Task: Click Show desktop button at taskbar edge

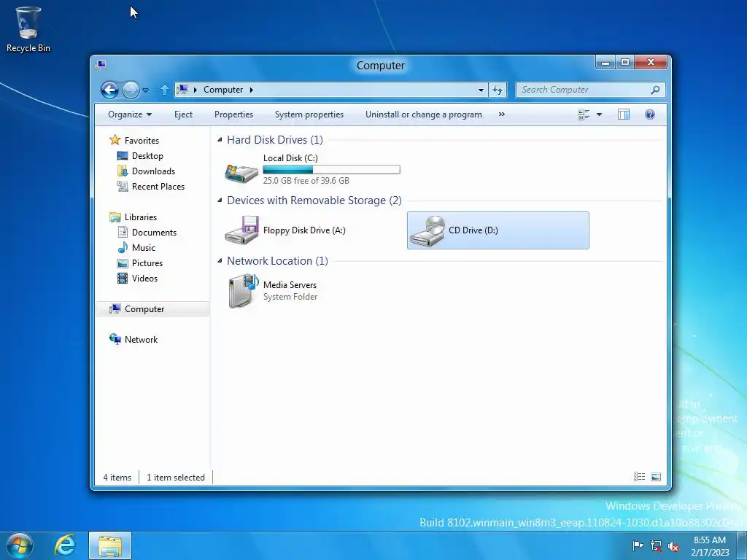Action: 742,545
